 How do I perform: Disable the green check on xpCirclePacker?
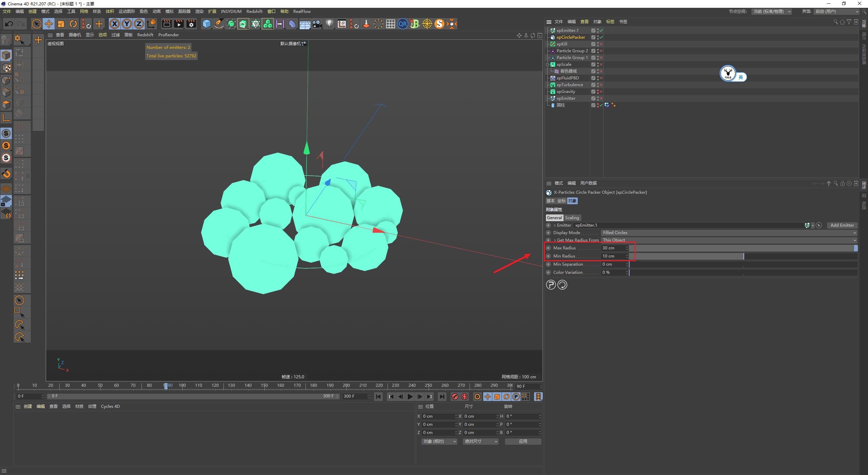pos(601,37)
